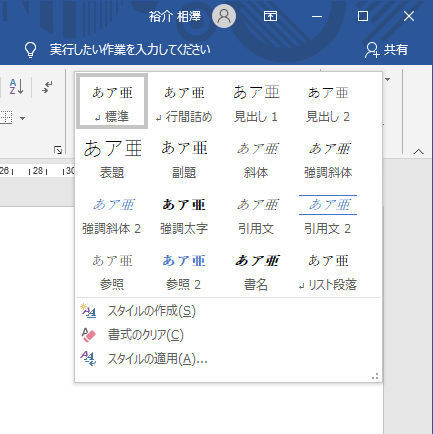
Task: Collapse the ribbon with chevron
Action: coord(418,152)
